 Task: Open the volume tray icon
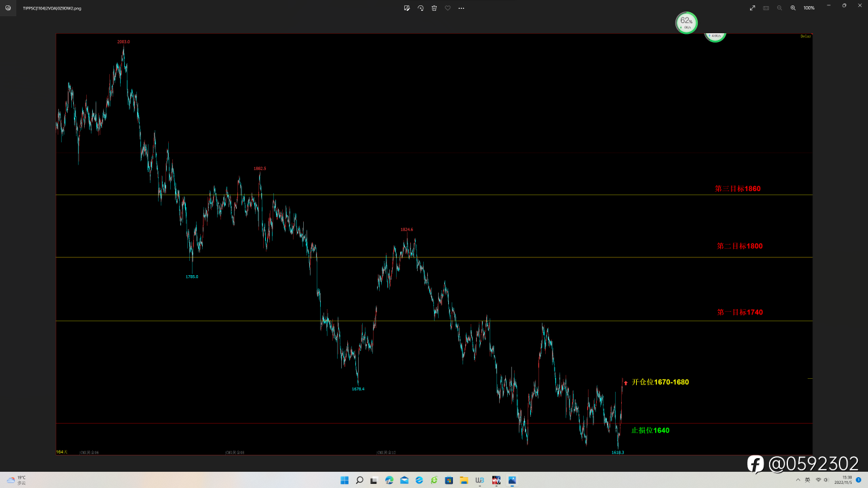coord(826,480)
